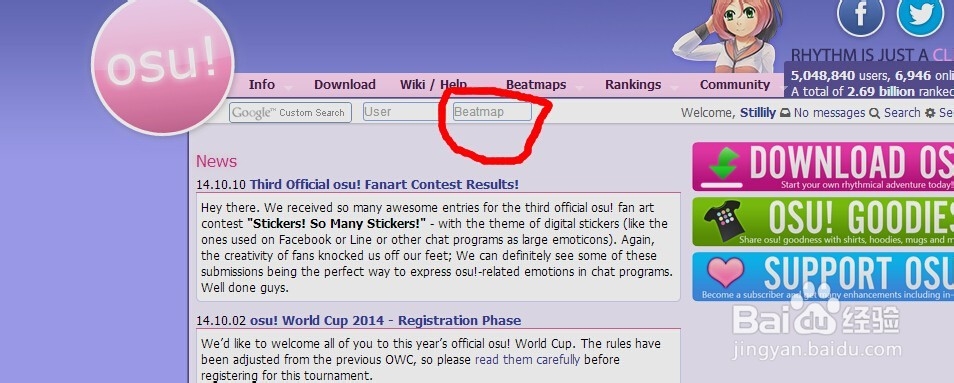Viewport: 954px width, 383px height.
Task: Open the Stillily profile link
Action: pyautogui.click(x=757, y=112)
